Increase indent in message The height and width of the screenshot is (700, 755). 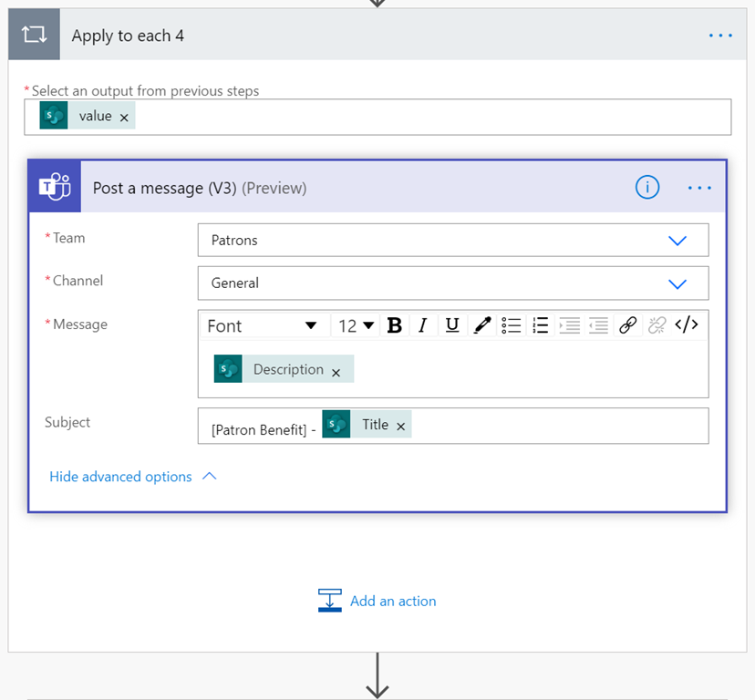pyautogui.click(x=570, y=325)
